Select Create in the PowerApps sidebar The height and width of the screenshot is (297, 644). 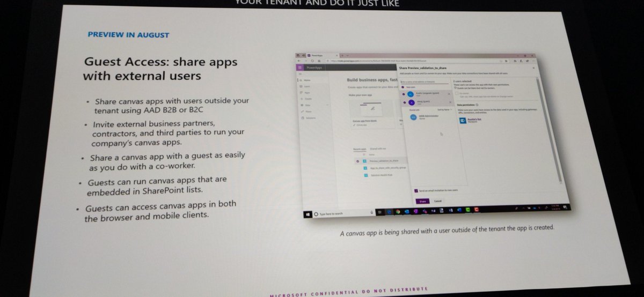[x=308, y=99]
